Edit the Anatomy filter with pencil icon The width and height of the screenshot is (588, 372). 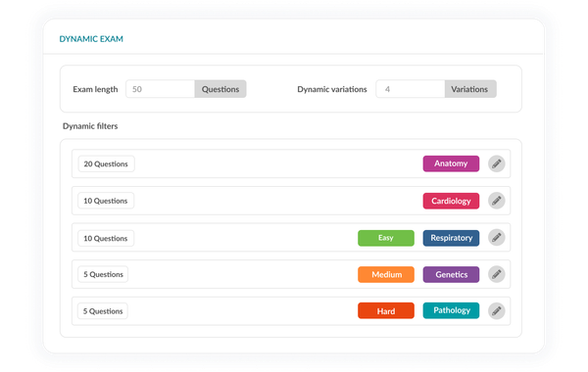click(496, 163)
